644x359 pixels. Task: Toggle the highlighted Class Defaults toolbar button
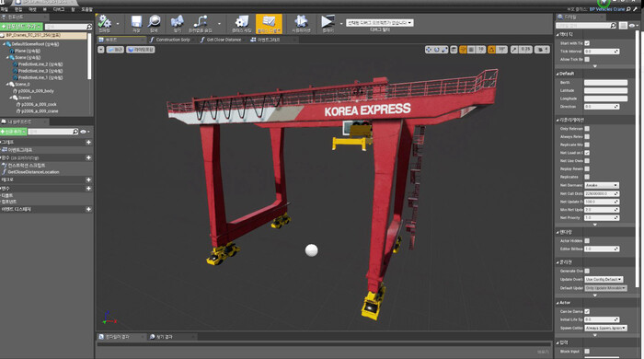pyautogui.click(x=269, y=23)
